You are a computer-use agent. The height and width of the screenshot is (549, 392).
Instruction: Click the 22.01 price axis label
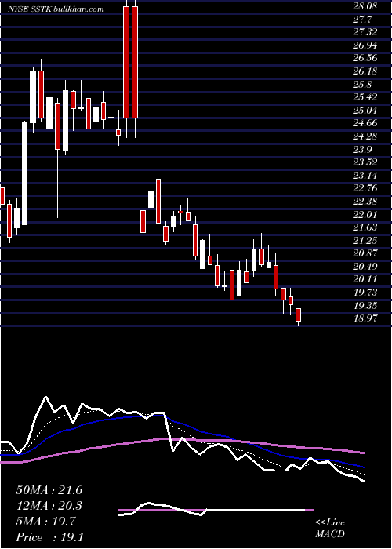click(x=365, y=215)
